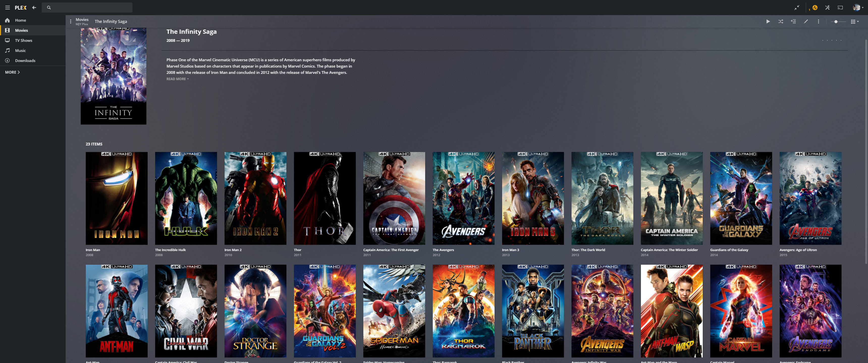Open The Avengers 2012 poster
Image resolution: width=868 pixels, height=363 pixels.
tap(464, 198)
